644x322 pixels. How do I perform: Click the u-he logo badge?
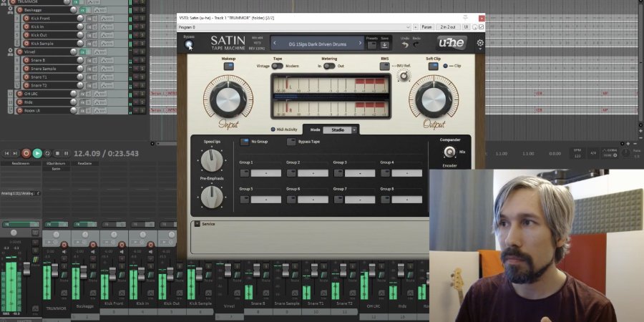click(x=452, y=43)
